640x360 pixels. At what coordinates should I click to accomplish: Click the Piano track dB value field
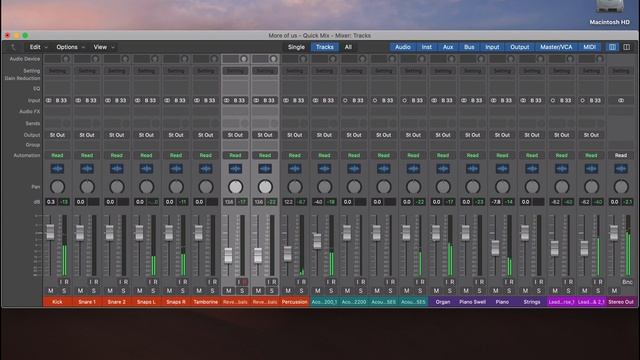coord(496,202)
